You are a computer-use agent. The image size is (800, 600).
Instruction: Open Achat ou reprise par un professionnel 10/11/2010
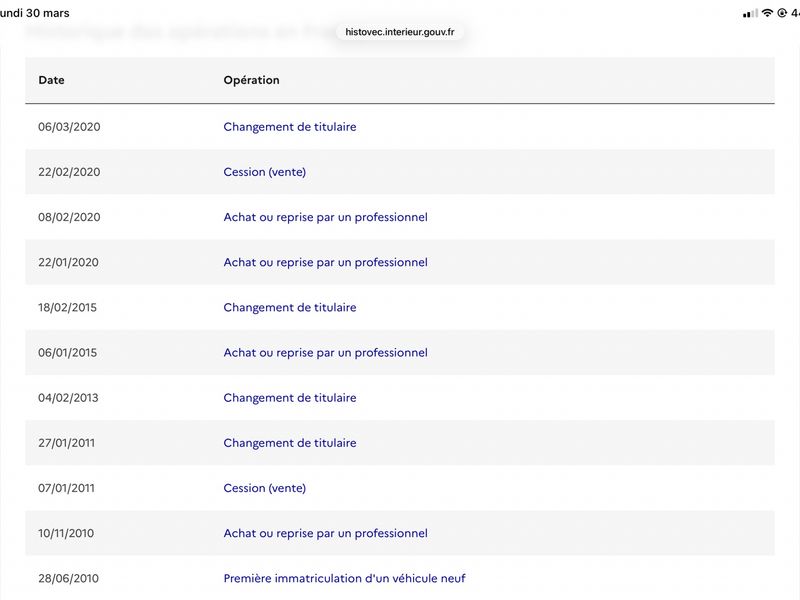[x=326, y=533]
